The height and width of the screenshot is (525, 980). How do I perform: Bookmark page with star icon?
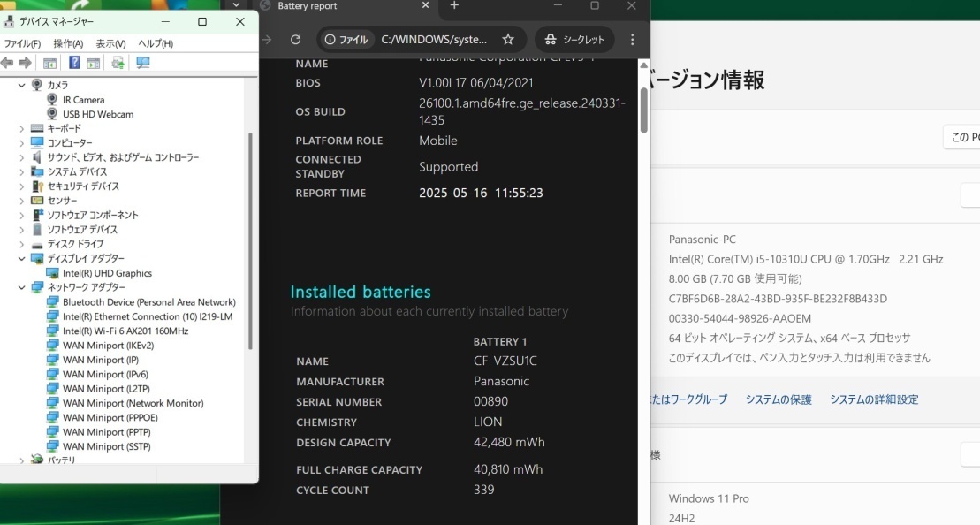click(508, 40)
